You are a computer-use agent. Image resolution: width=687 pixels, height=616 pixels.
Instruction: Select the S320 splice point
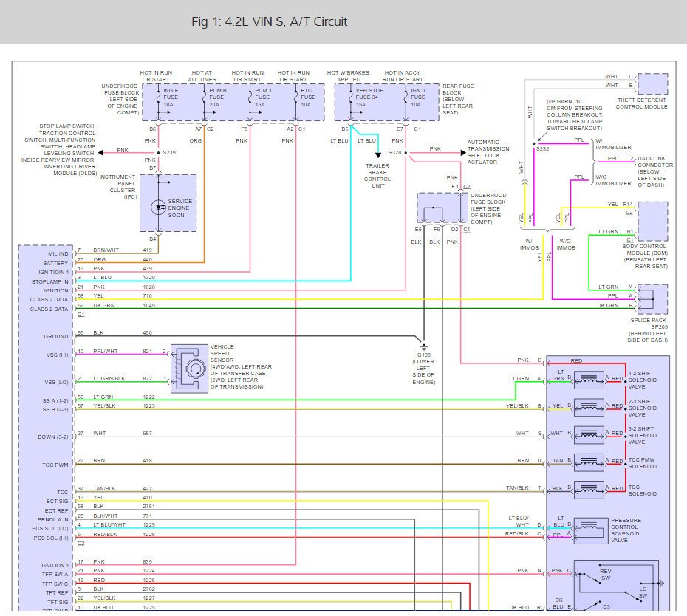tap(406, 153)
